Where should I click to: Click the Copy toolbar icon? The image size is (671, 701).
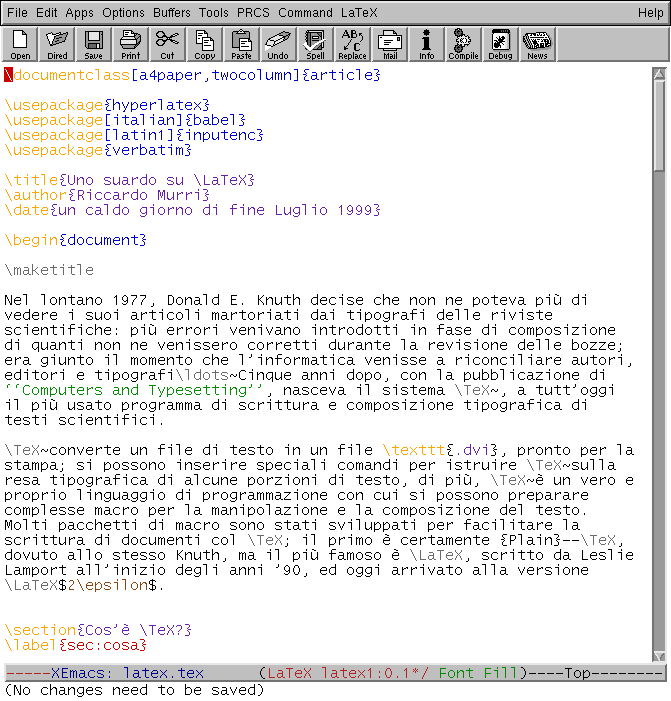coord(205,43)
